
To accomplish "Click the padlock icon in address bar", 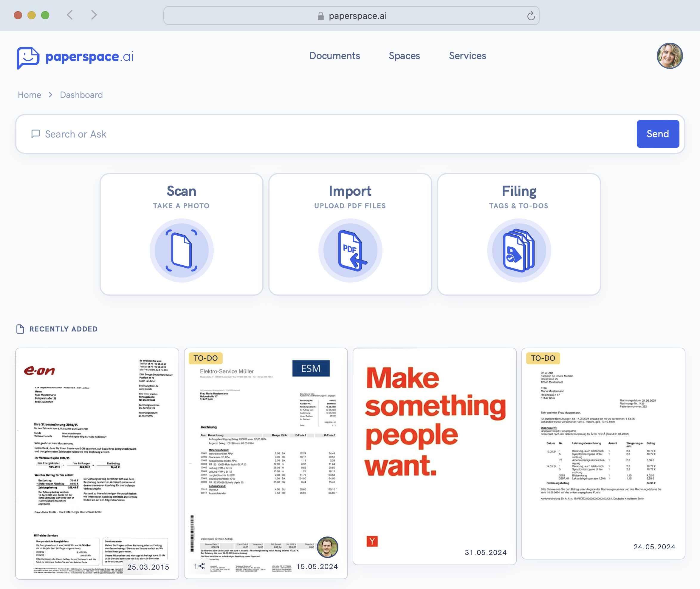I will (x=321, y=16).
